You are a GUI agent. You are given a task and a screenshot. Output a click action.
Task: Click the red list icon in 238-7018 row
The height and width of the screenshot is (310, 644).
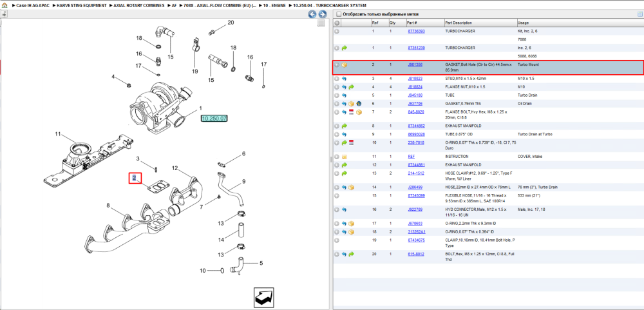coord(351,142)
